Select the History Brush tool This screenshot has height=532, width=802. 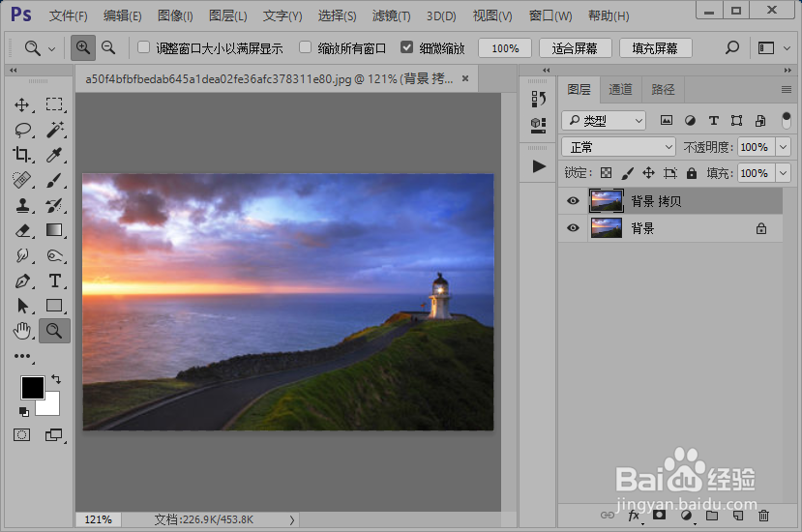(x=54, y=205)
